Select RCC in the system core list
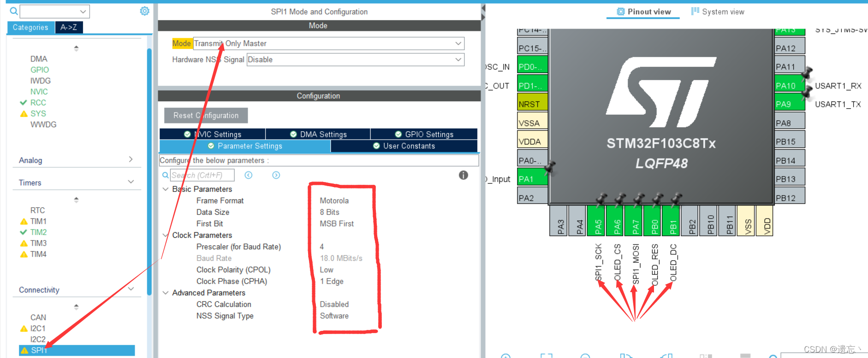 (x=38, y=102)
